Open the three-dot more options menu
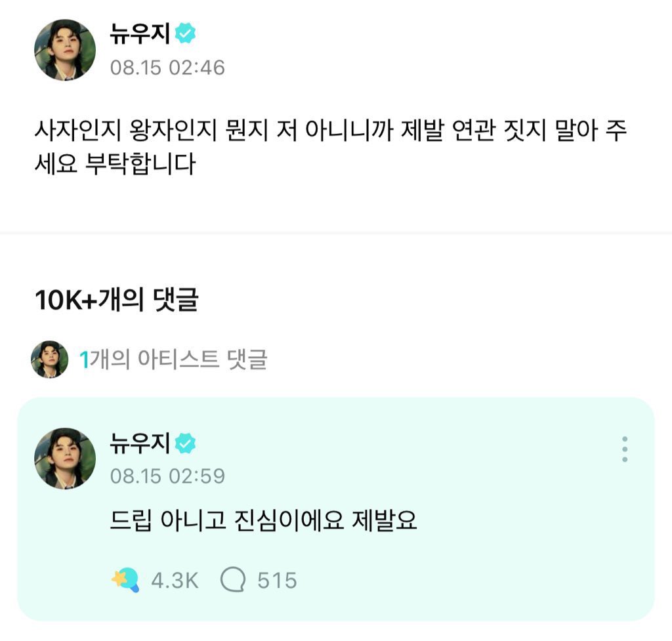 624,449
